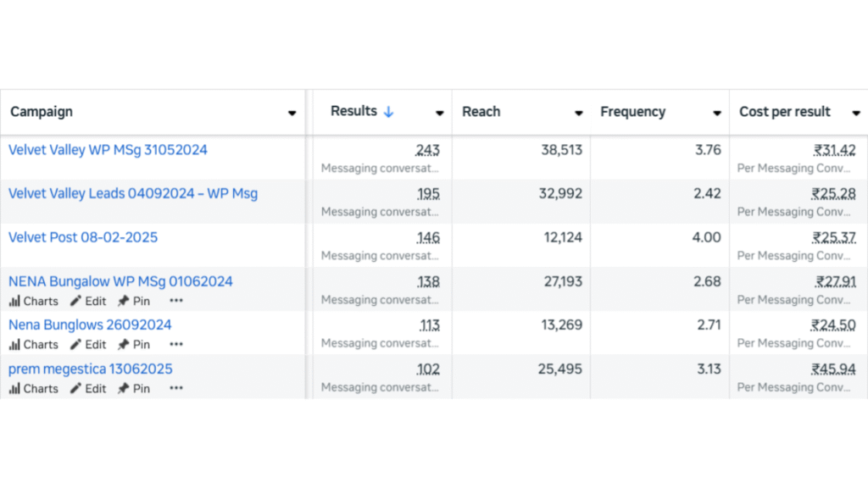
Task: Open more options for prem megestica 13062025
Action: pos(175,389)
